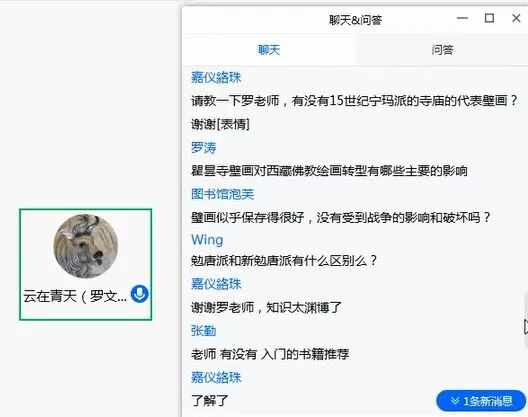528x417 pixels.
Task: Switch to the 问答 tab
Action: (x=442, y=50)
